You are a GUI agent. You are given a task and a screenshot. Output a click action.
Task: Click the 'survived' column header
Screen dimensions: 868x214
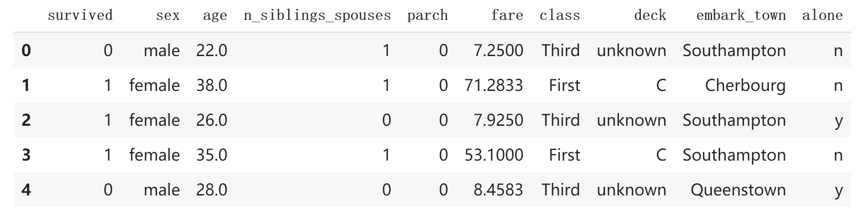[x=80, y=15]
